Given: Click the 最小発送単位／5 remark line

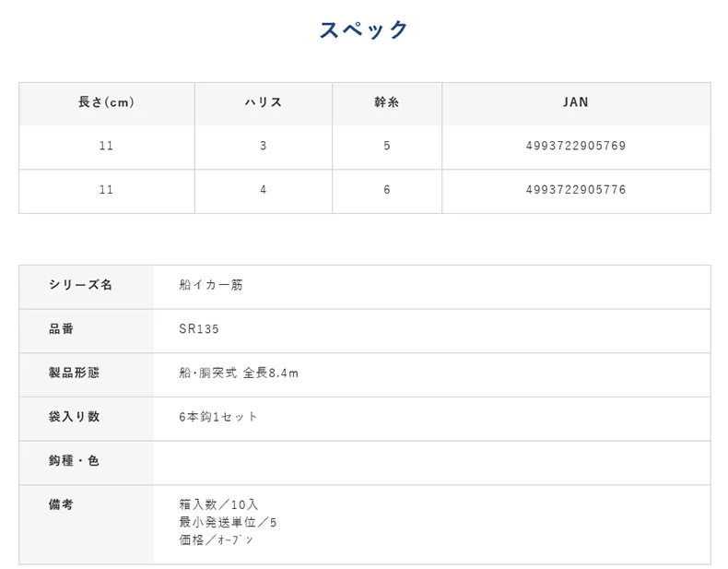Looking at the screenshot, I should pos(228,523).
